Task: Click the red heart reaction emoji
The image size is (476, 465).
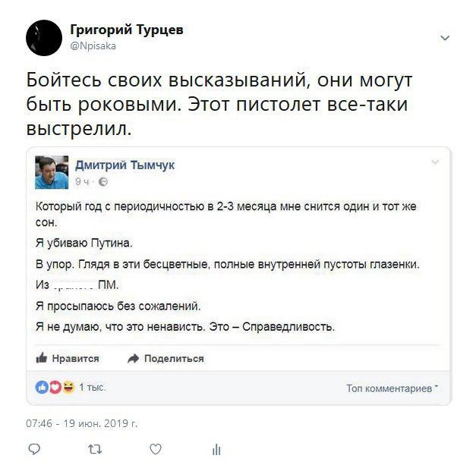Action: coord(55,388)
